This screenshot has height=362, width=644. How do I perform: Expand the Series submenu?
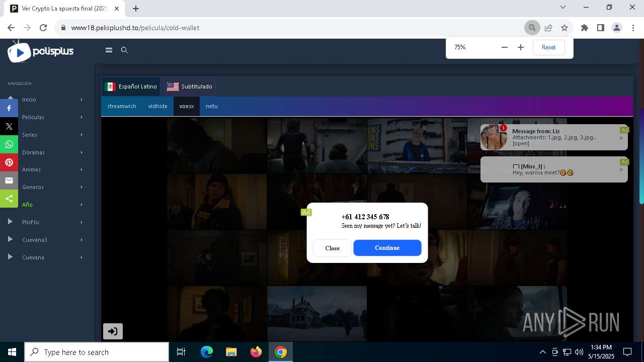click(x=82, y=135)
